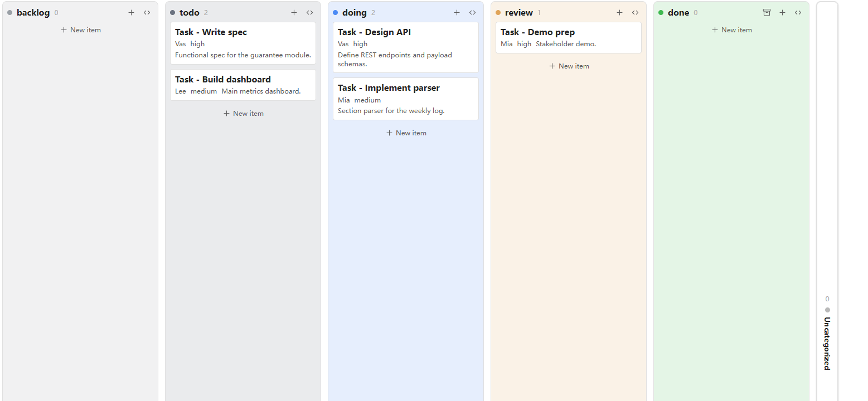Click the gray status dot beside backlog
Screen dimensions: 868x401
(10, 13)
